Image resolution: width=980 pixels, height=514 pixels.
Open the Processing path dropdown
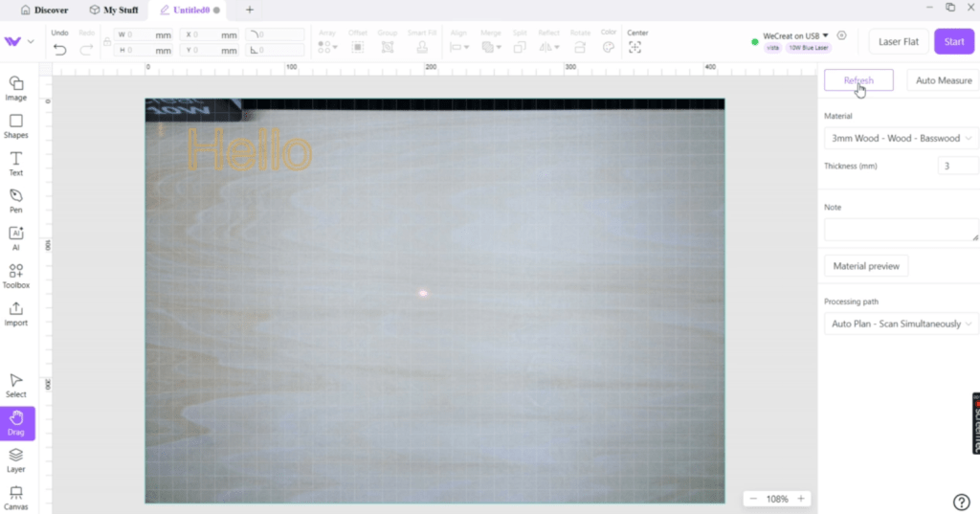901,324
